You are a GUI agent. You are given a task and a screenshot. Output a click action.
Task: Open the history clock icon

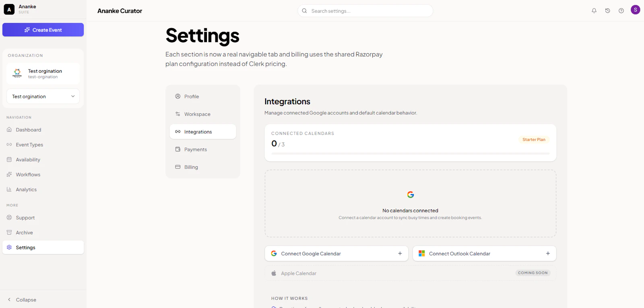click(608, 11)
